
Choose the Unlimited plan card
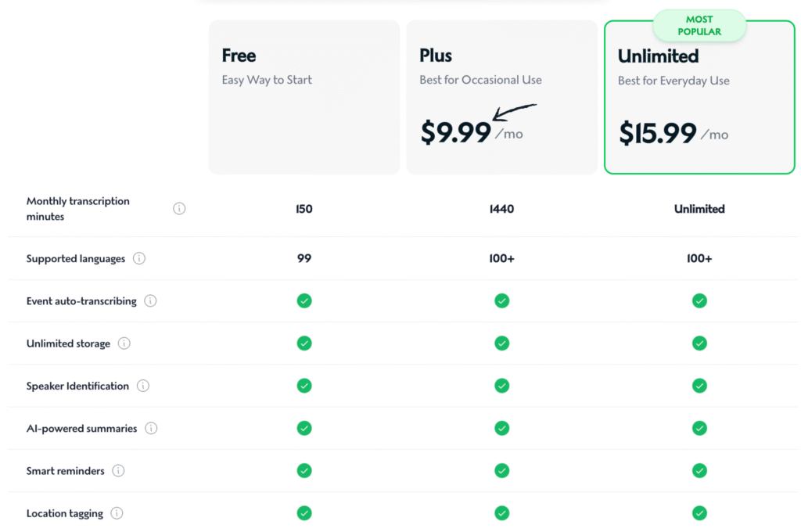click(699, 97)
